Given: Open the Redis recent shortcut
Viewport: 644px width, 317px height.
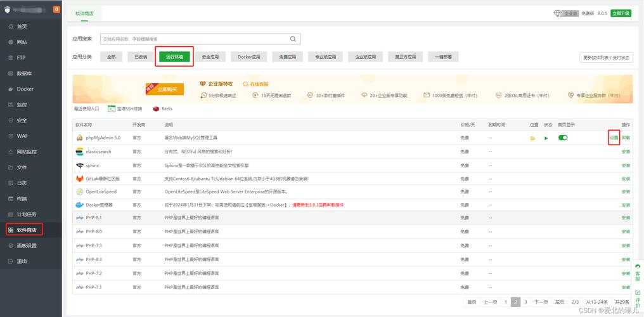Looking at the screenshot, I should coord(163,109).
